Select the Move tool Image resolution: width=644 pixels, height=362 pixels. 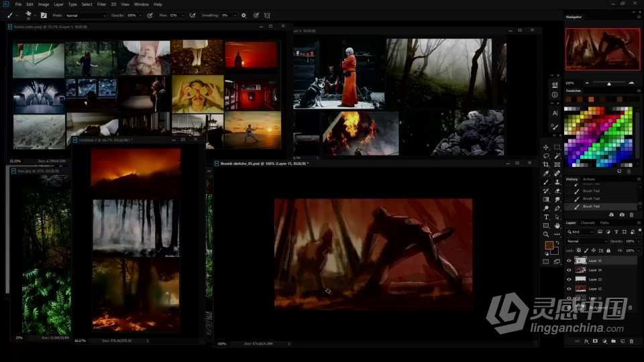[x=546, y=147]
